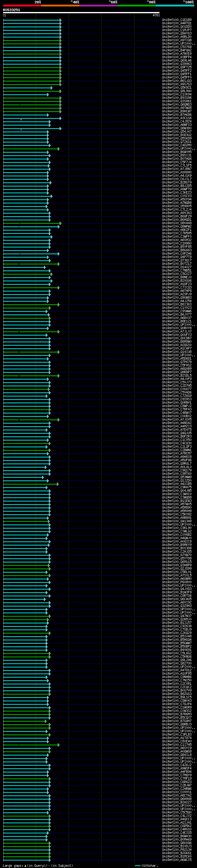197x868 pixels.
Task: Select the UniRef100_Q45FF2 label
Action: (177, 71)
